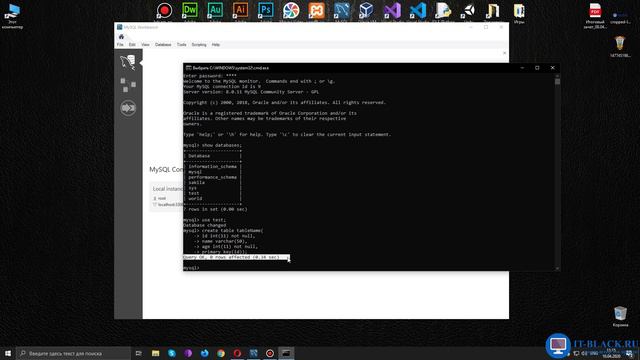The height and width of the screenshot is (360, 640).
Task: Click 'sakila' in the database list
Action: (x=196, y=182)
